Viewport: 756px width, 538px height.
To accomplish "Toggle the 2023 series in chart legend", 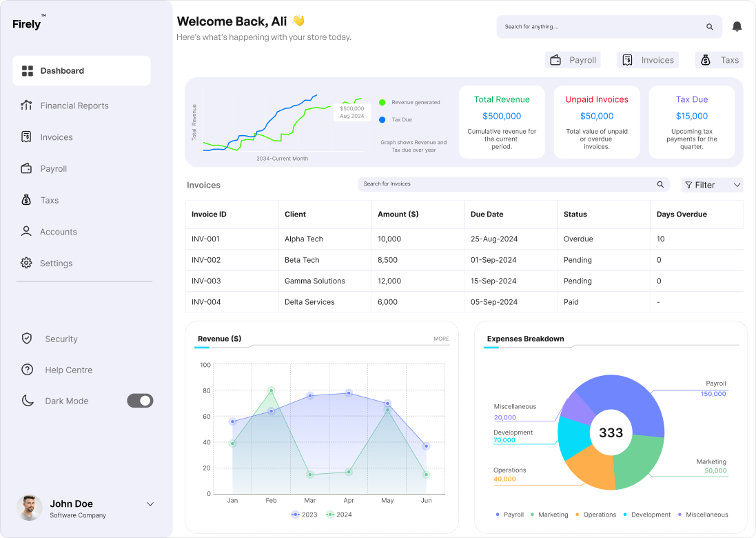I will (x=304, y=515).
